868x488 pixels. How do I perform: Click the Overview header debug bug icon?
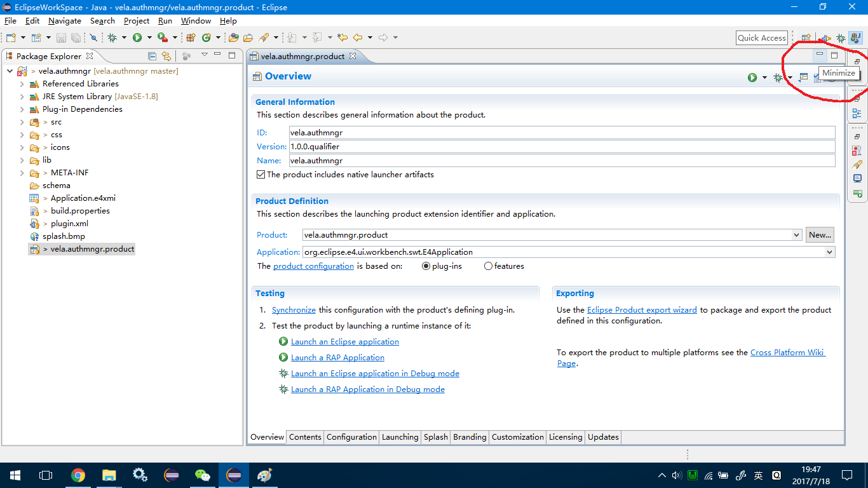[x=778, y=78]
